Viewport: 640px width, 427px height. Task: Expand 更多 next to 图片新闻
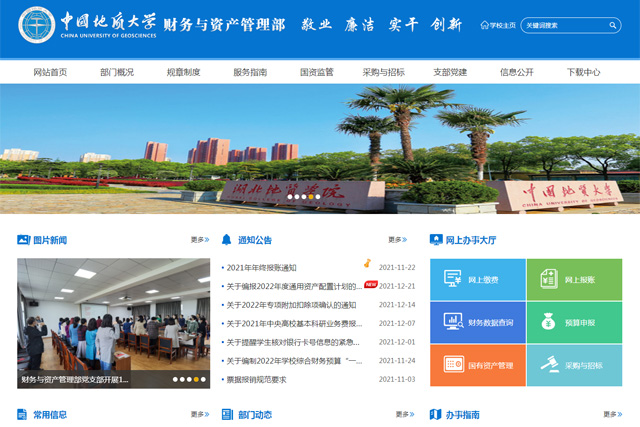200,240
